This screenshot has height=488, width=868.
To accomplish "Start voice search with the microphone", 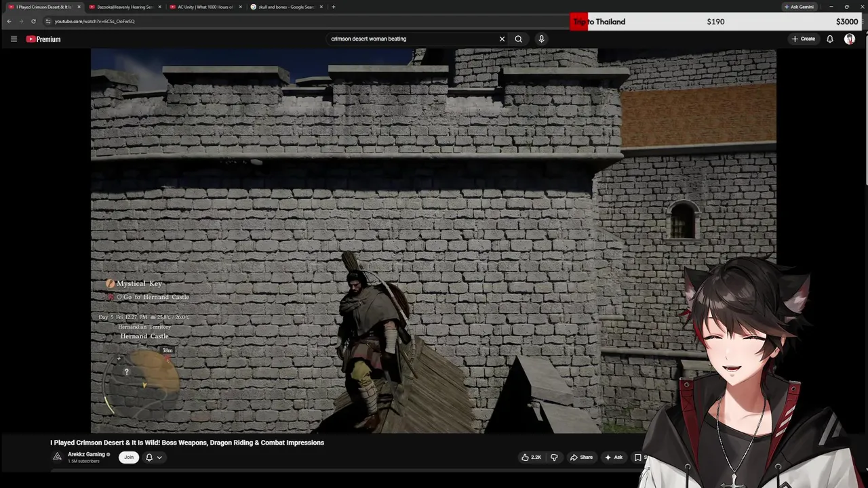I will (x=541, y=39).
